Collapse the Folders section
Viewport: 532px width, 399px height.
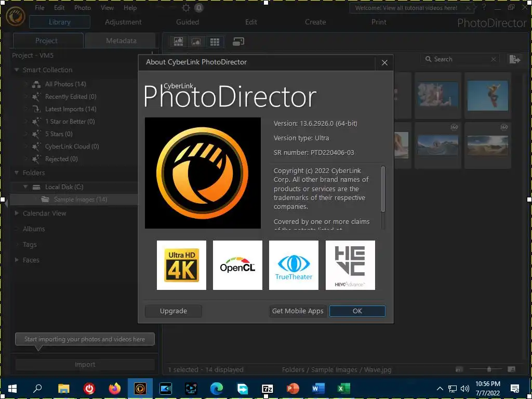tap(16, 172)
